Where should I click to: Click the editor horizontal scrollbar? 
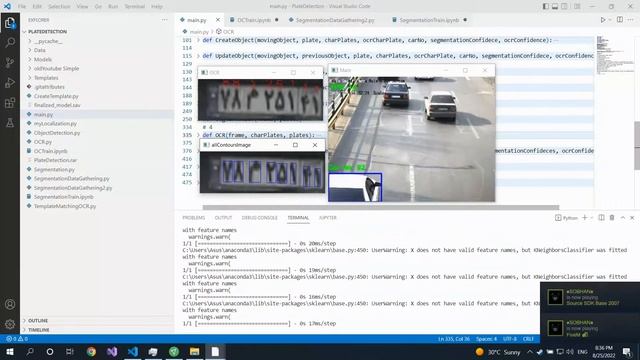click(381, 207)
